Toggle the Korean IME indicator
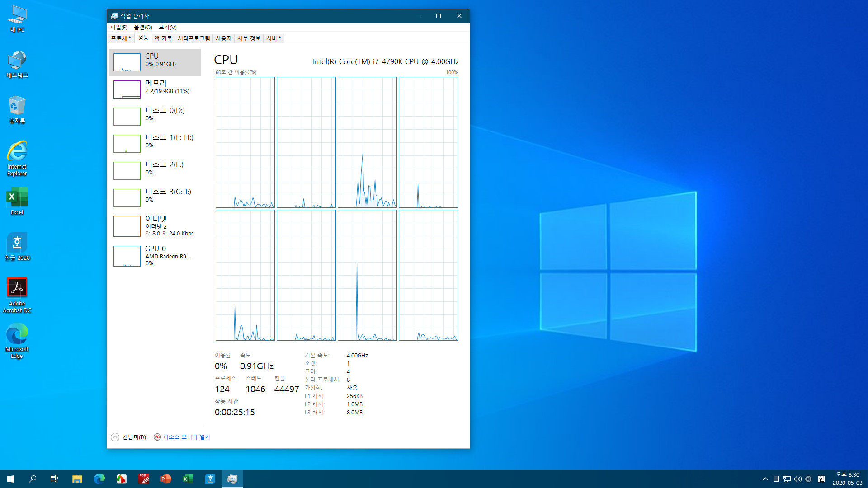 pos(821,479)
